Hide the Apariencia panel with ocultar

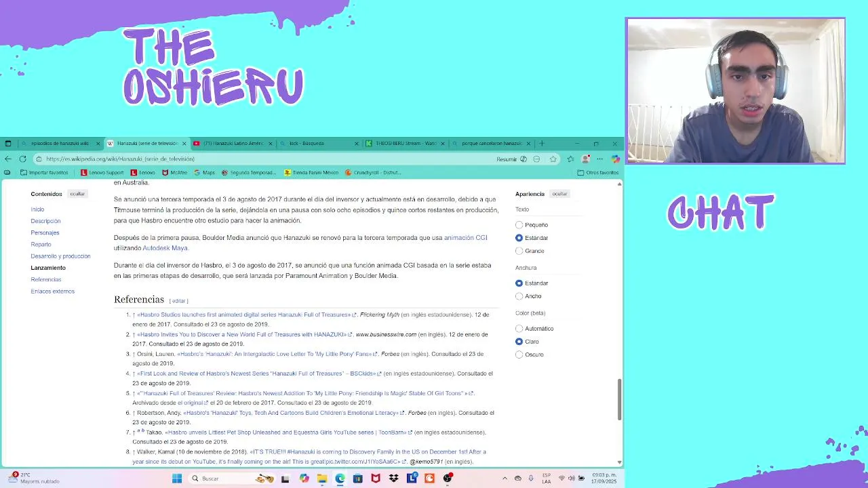559,194
